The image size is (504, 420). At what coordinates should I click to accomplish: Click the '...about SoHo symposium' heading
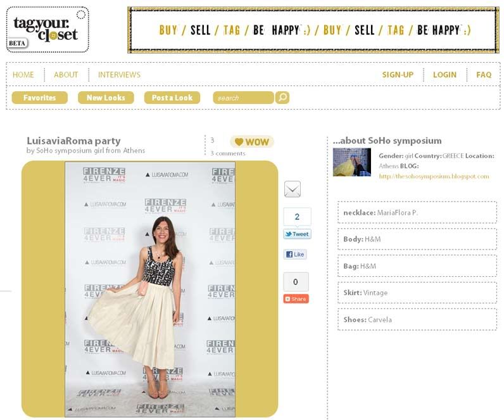(x=387, y=141)
